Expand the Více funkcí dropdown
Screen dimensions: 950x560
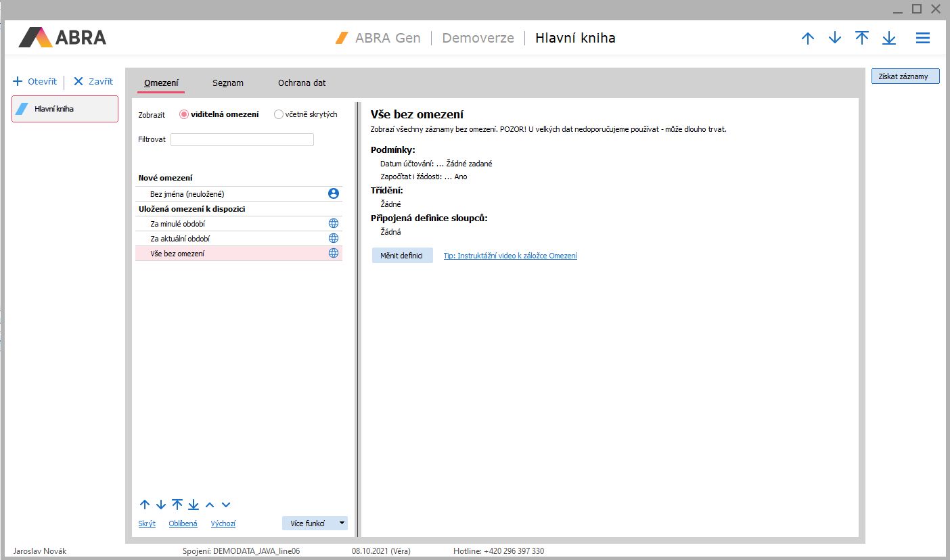[x=342, y=523]
